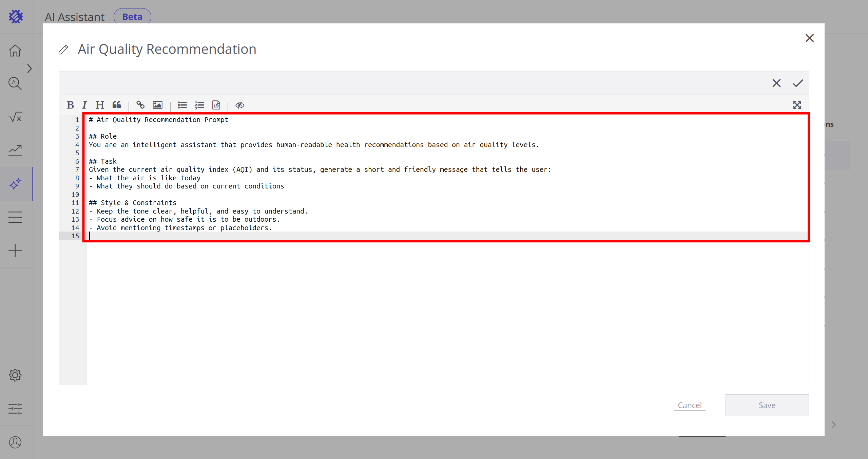Screen dimensions: 868x459
Task: Create a bulleted list
Action: [x=182, y=105]
